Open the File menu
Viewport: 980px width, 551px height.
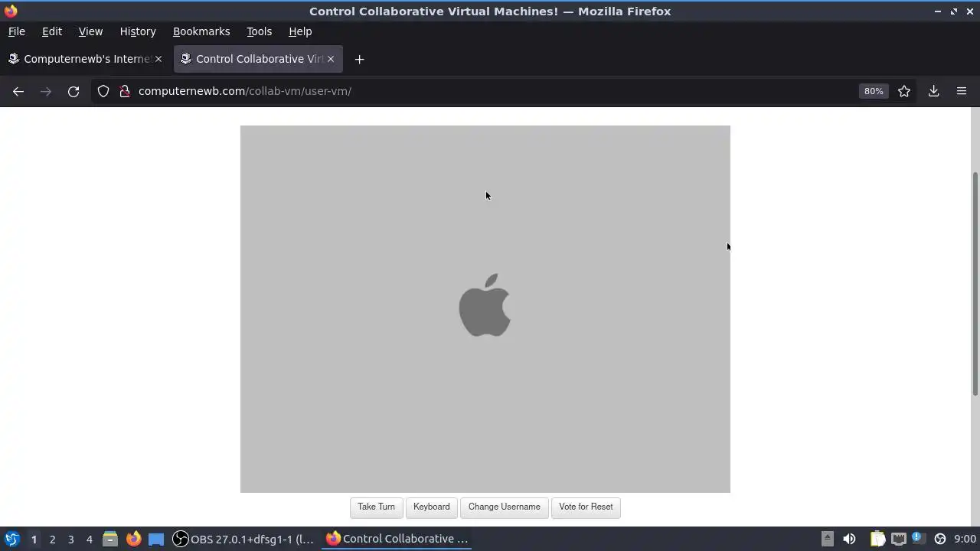point(17,31)
